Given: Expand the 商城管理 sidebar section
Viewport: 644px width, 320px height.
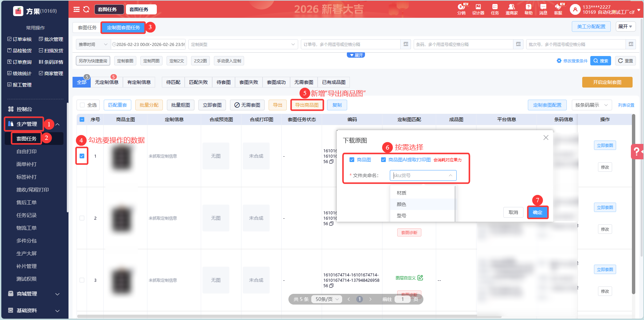Looking at the screenshot, I should [34, 294].
